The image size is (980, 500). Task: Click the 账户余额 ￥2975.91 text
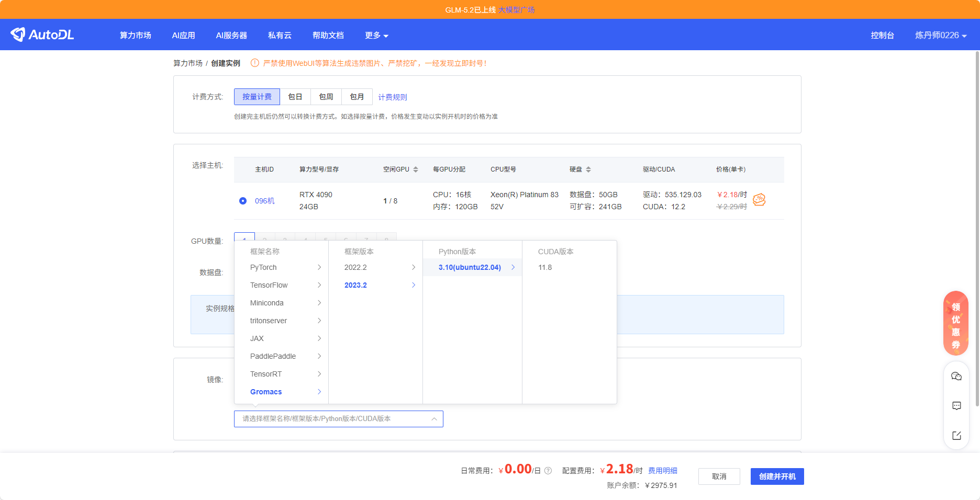point(642,485)
